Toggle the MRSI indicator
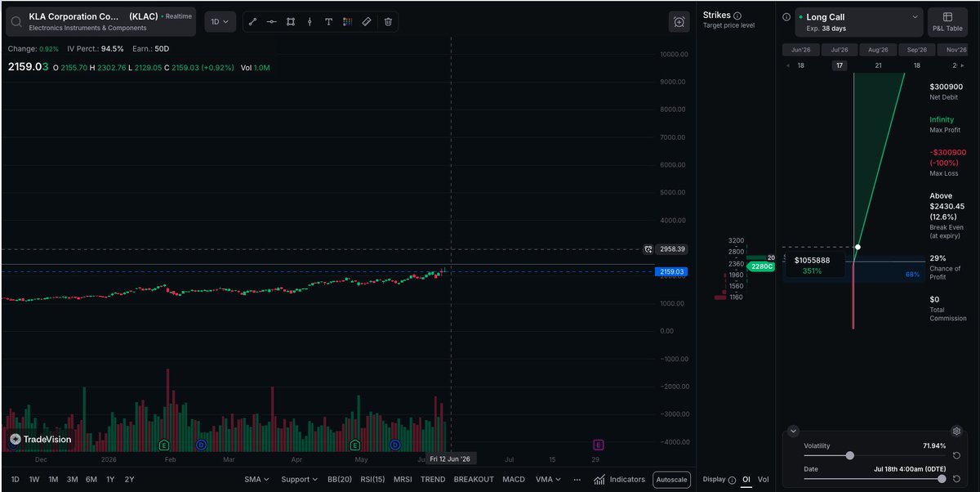Image resolution: width=980 pixels, height=492 pixels. click(x=403, y=480)
